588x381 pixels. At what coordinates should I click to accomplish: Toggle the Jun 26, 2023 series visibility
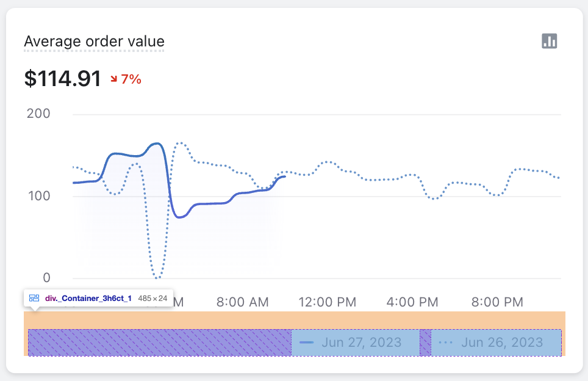(495, 343)
